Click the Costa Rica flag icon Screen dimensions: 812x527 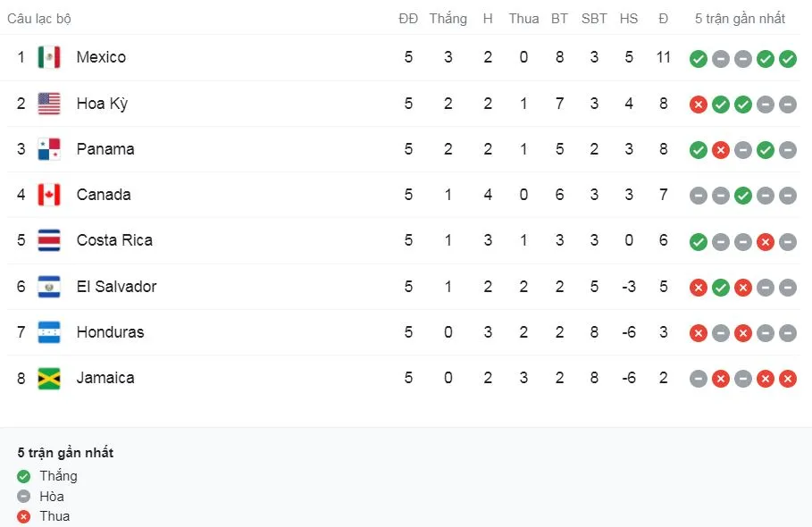[49, 240]
